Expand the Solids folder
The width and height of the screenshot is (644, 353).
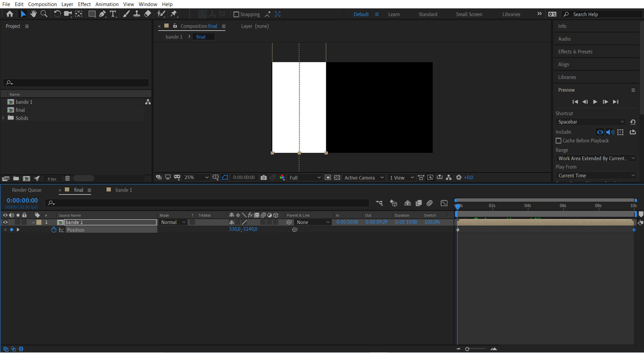click(3, 118)
